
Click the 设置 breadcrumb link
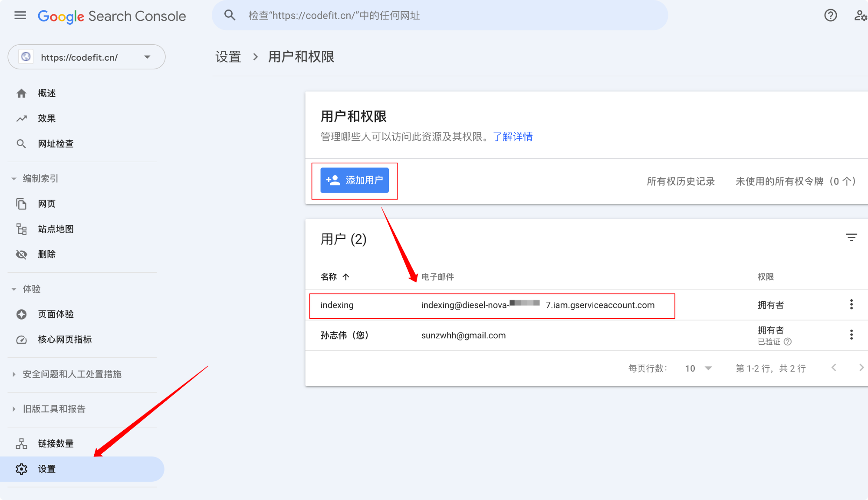[x=228, y=57]
